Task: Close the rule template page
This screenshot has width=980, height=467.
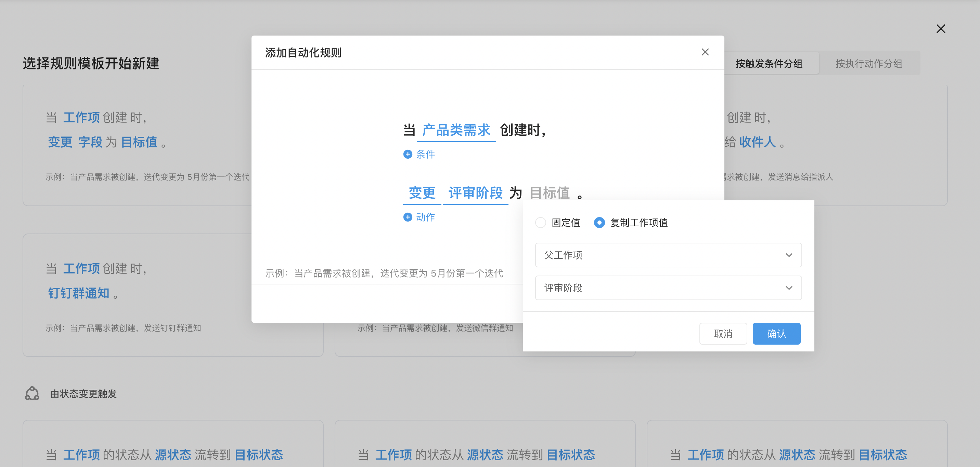Action: [x=941, y=29]
